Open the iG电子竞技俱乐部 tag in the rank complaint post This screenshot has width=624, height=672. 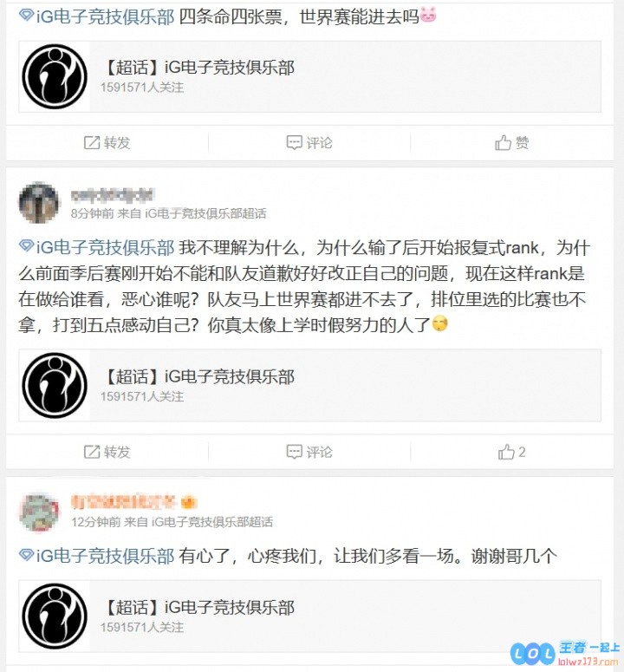97,248
